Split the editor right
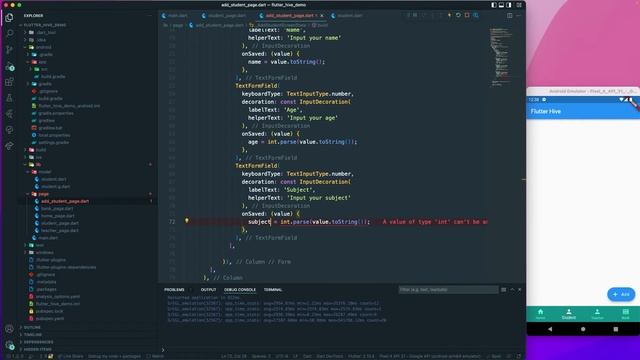This screenshot has height=360, width=640. click(x=509, y=16)
